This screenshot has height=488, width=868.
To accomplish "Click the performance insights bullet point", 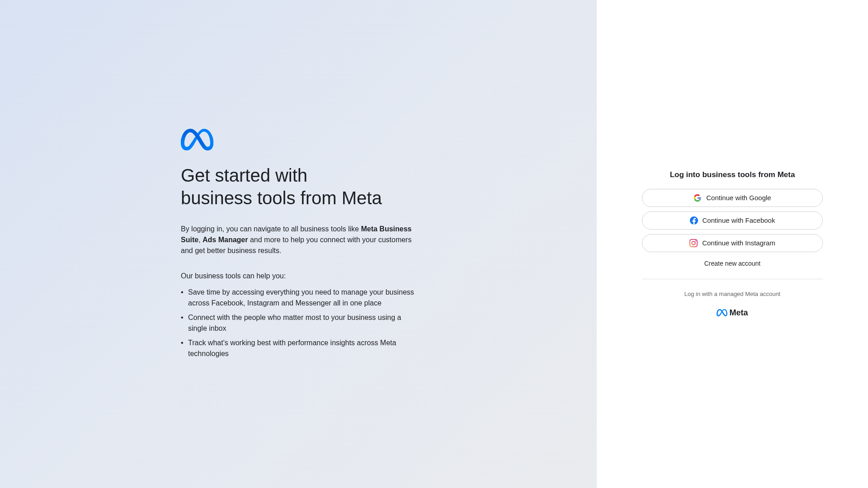I will click(x=292, y=348).
